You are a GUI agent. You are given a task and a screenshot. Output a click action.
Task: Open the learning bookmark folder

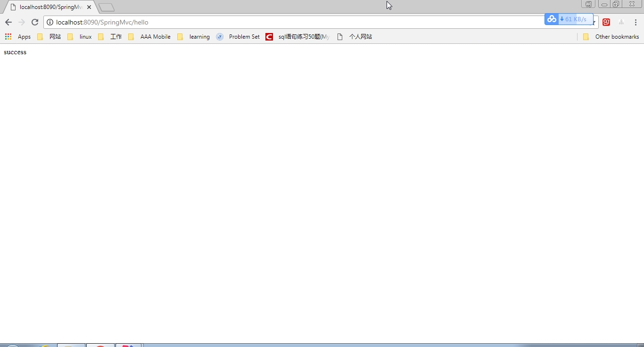(193, 37)
